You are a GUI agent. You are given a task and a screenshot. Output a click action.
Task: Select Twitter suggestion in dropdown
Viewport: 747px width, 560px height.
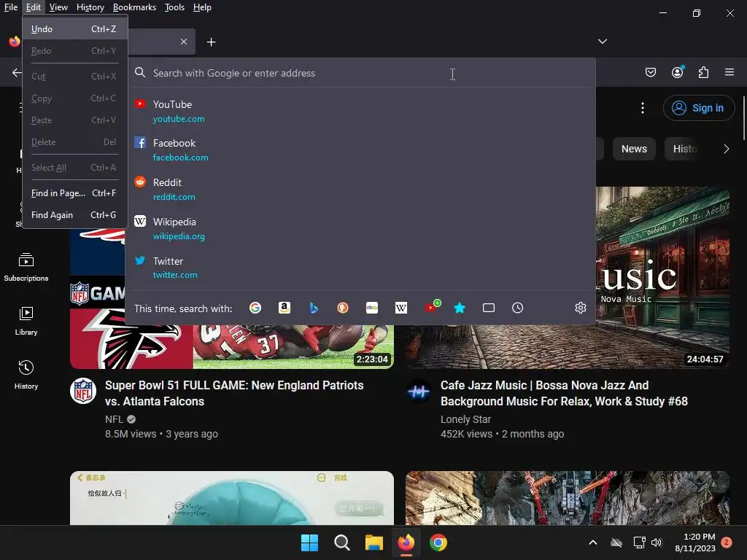click(x=360, y=268)
